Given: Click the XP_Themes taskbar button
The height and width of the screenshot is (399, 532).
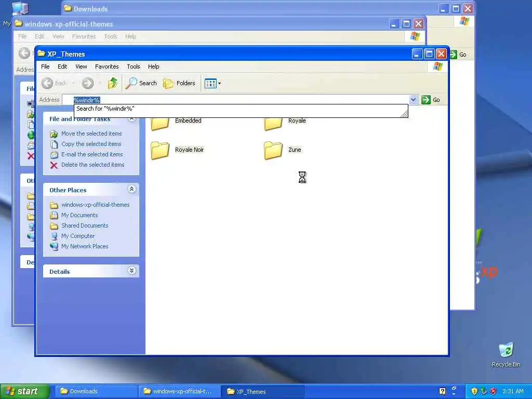Looking at the screenshot, I should pyautogui.click(x=262, y=391).
